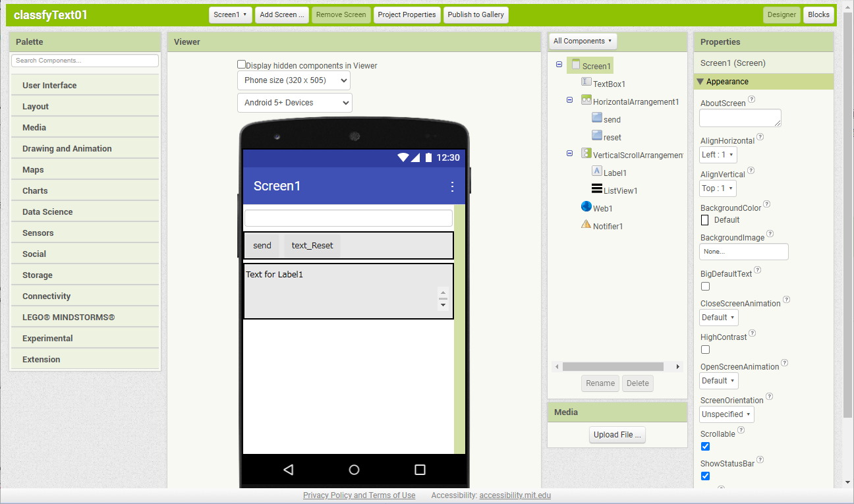Click the Web1 globe icon

point(586,206)
